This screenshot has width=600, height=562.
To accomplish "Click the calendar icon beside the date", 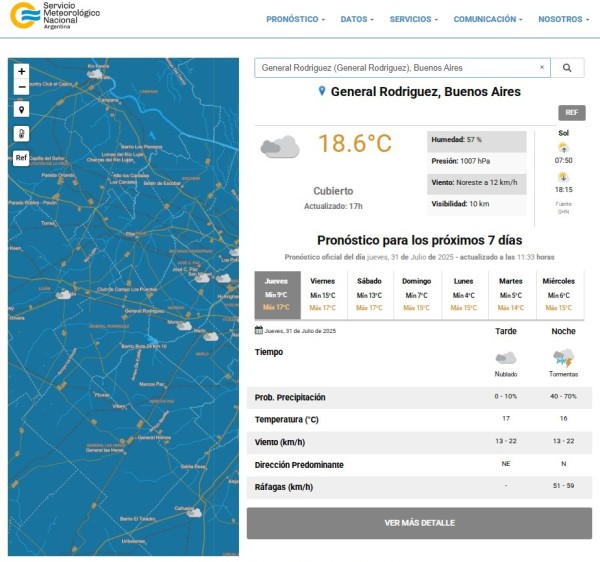I will point(259,330).
